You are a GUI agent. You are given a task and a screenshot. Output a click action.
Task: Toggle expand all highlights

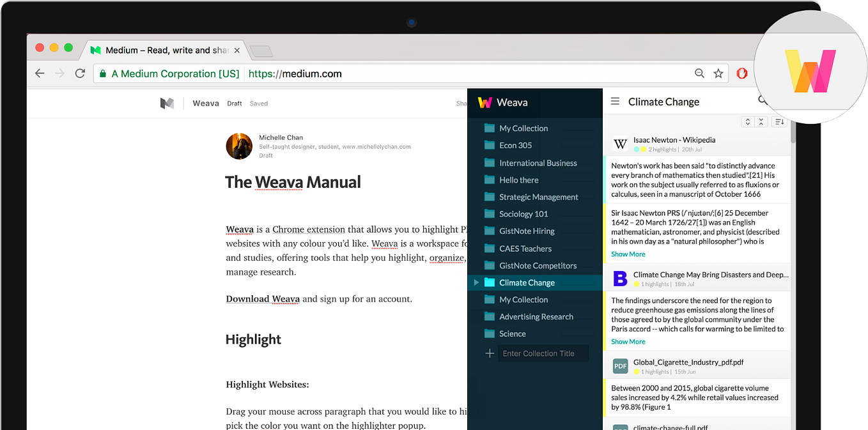[747, 121]
